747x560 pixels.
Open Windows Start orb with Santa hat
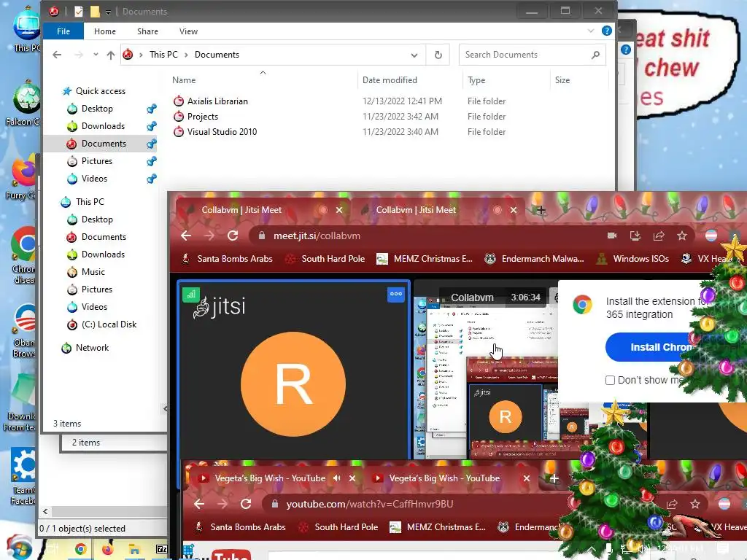[19, 548]
